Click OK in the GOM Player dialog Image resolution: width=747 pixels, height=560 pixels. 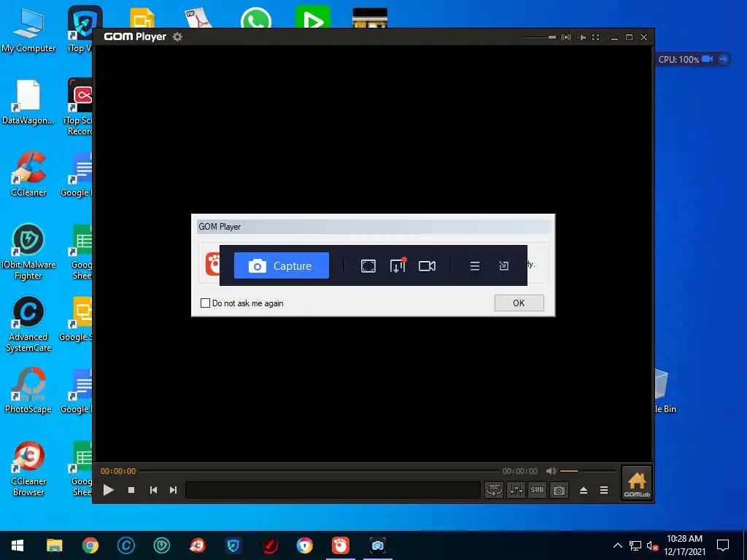519,303
